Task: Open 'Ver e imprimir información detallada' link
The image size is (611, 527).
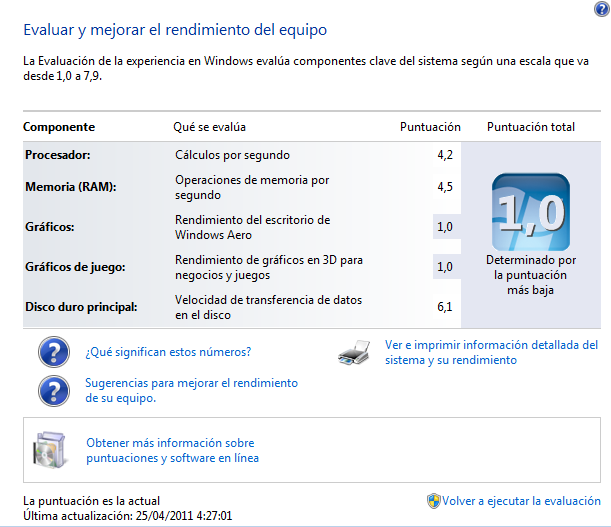Action: (x=490, y=352)
